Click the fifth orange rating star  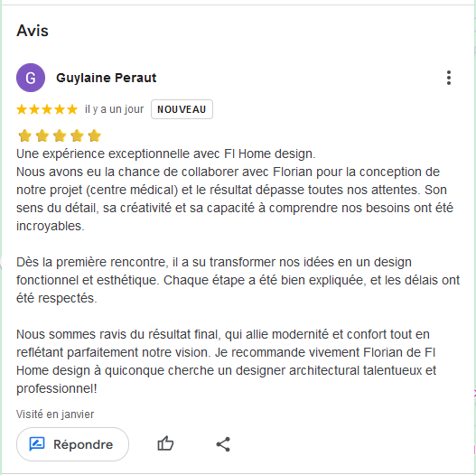(72, 109)
